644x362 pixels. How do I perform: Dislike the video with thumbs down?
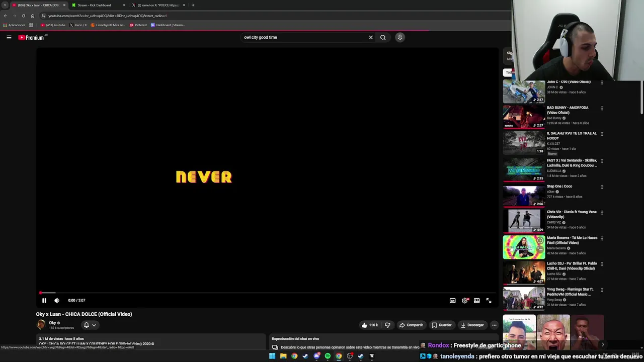(x=387, y=325)
